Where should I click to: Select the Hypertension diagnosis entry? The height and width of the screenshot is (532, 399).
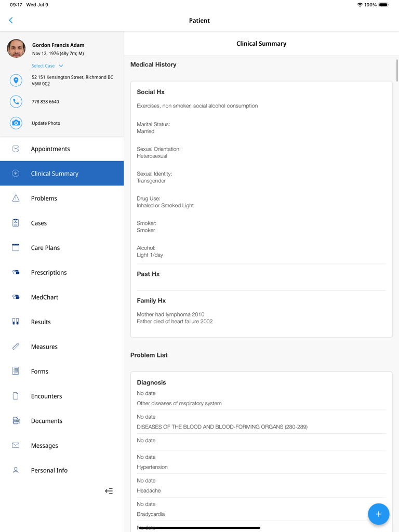[152, 467]
